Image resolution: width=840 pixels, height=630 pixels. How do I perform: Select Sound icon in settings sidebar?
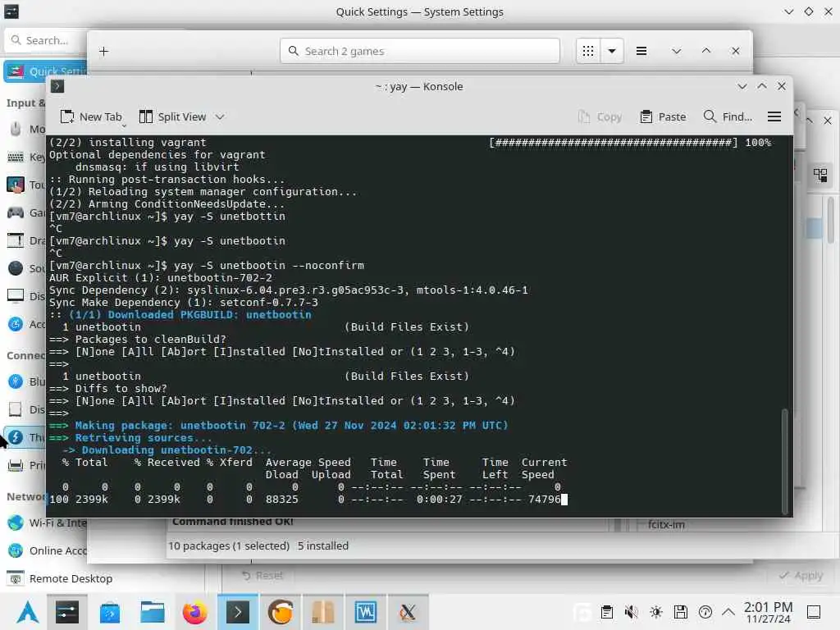[x=16, y=268]
